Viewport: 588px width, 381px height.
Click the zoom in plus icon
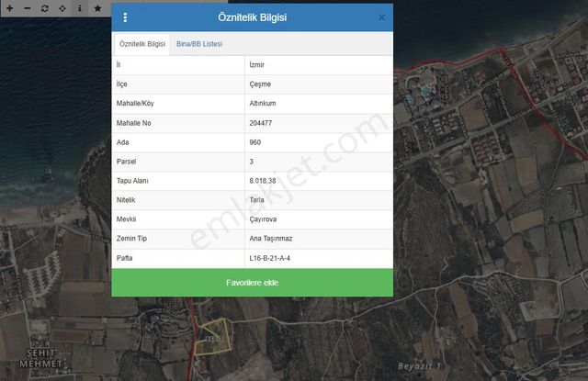[x=9, y=7]
